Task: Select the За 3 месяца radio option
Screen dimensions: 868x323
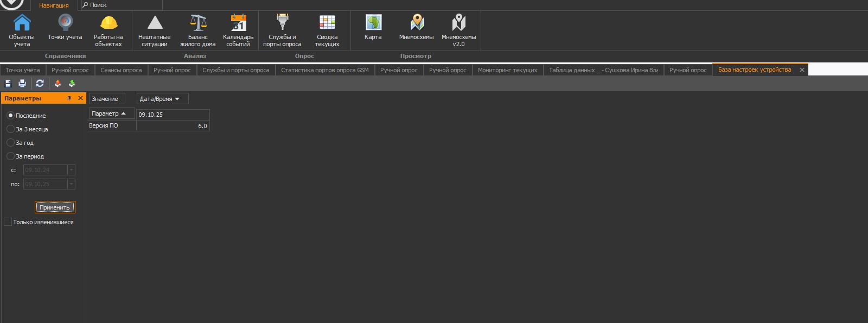Action: tap(10, 129)
